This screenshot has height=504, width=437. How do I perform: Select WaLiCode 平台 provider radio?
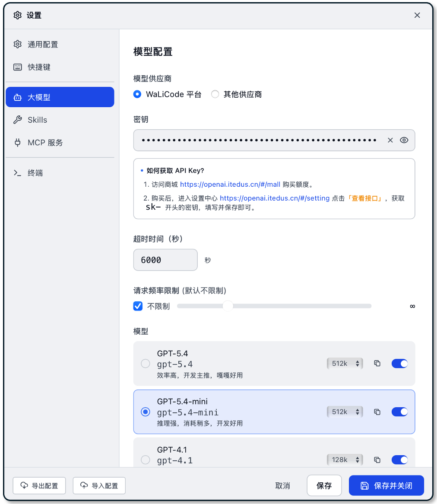[137, 94]
